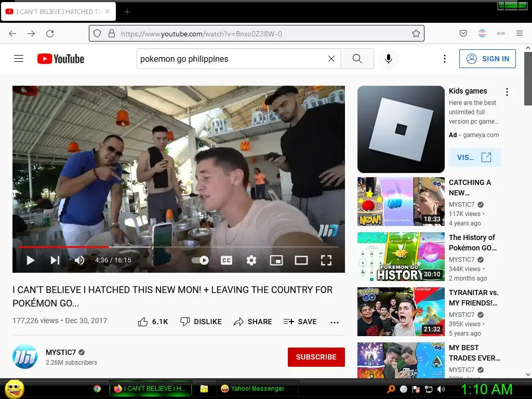
Task: Click the SIGN IN button
Action: pos(487,59)
